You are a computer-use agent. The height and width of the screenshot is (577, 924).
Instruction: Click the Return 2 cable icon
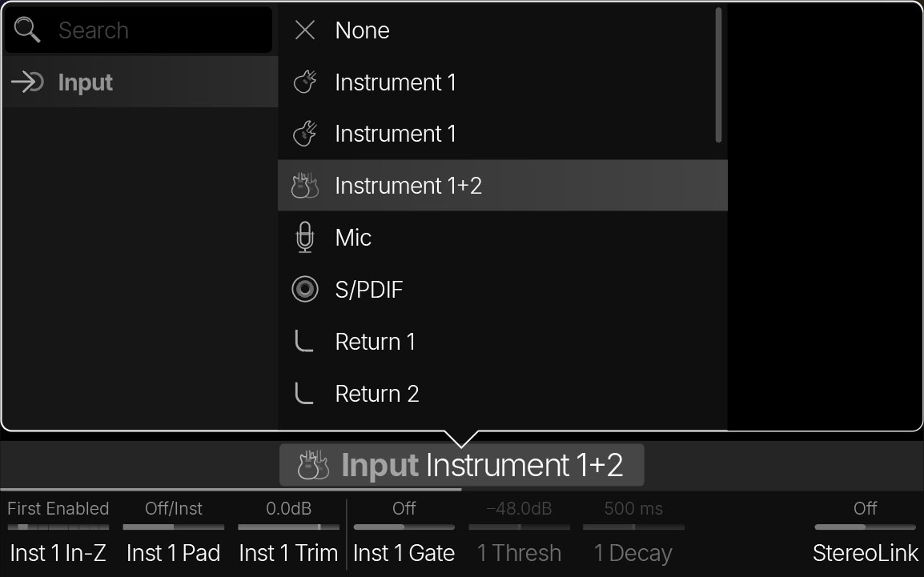(304, 394)
